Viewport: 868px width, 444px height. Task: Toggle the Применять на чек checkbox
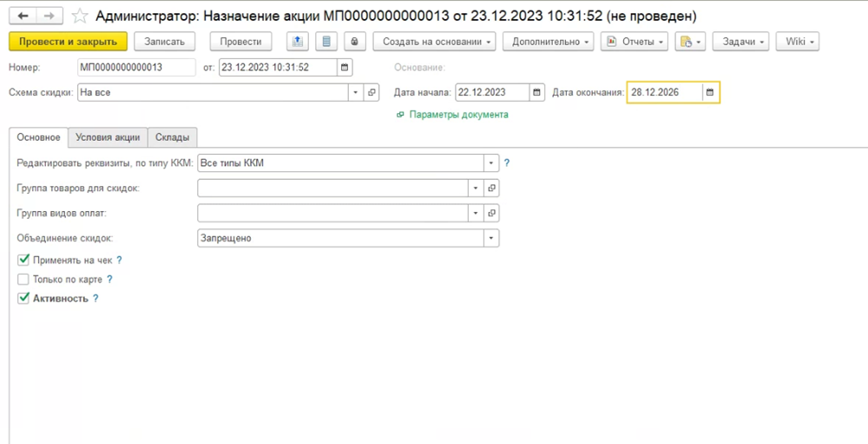tap(23, 260)
